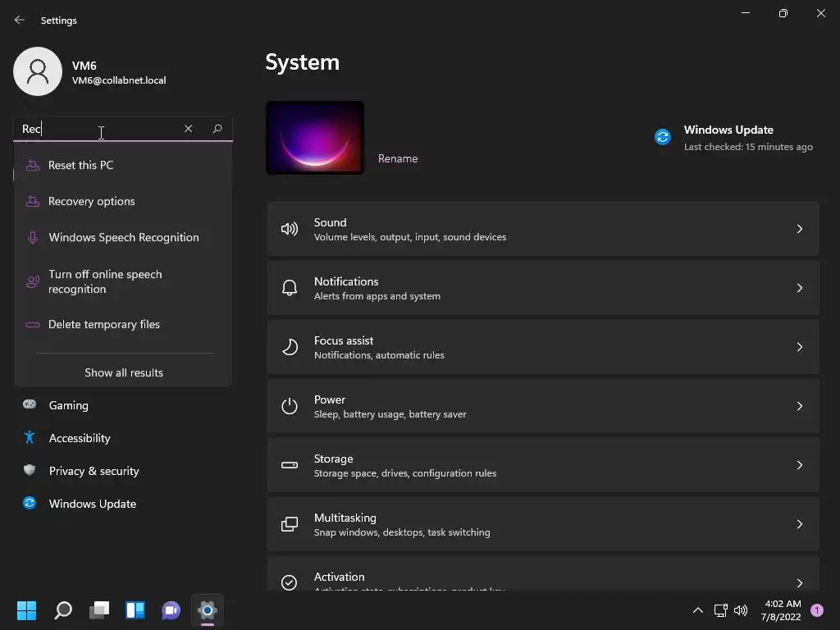Click the Sound speaker icon
This screenshot has height=630, width=840.
point(290,230)
